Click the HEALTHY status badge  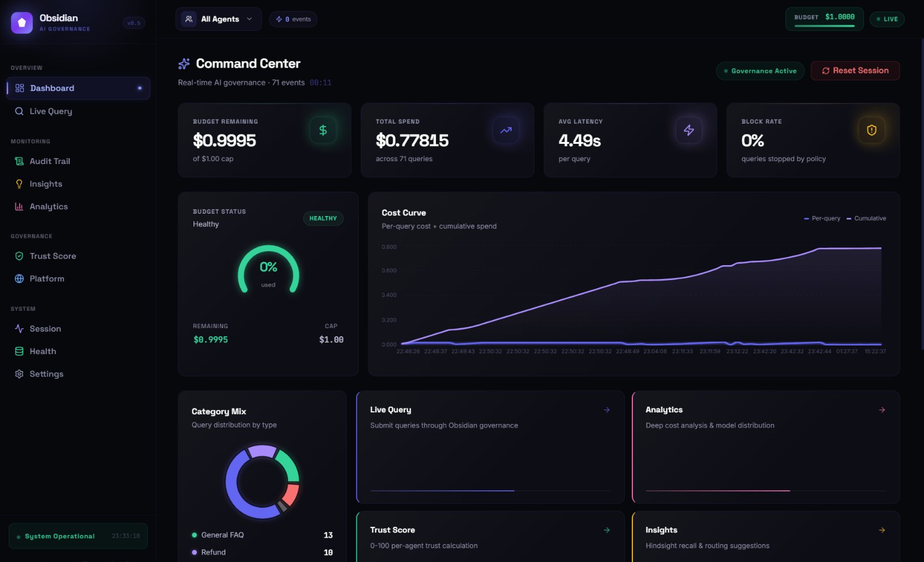point(323,218)
